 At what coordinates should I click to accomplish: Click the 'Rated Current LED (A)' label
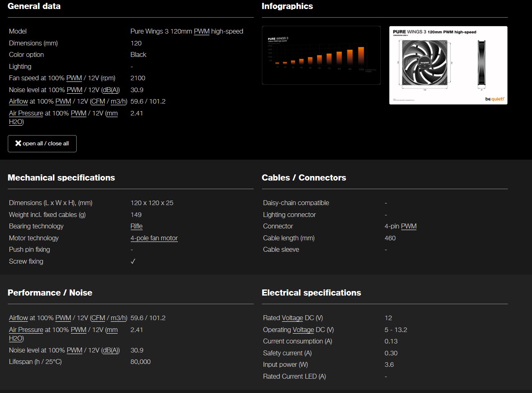[295, 377]
